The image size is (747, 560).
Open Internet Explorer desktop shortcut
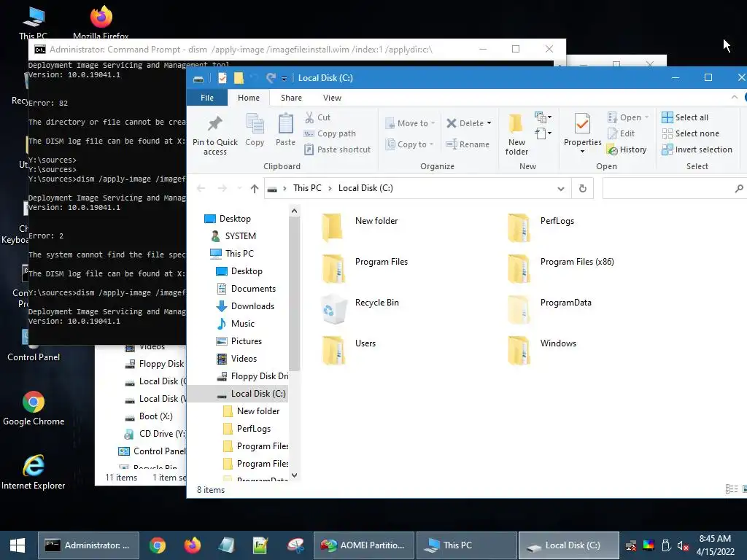[x=34, y=472]
